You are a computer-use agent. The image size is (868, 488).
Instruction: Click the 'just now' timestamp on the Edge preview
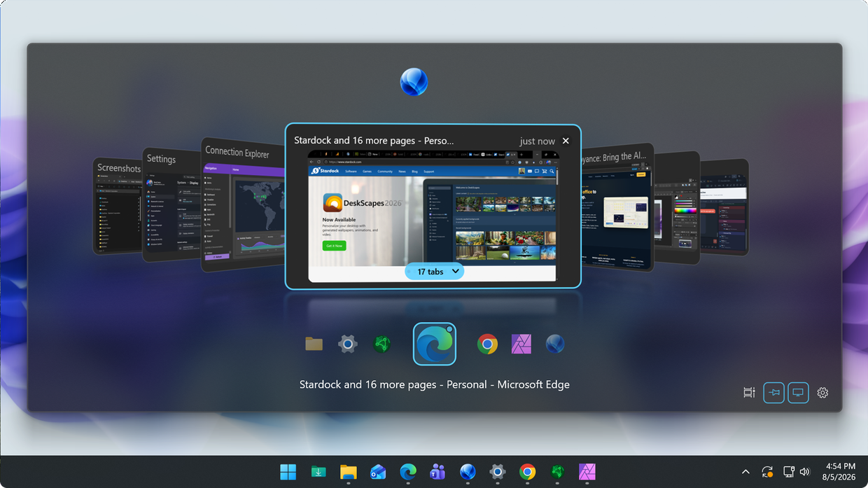pyautogui.click(x=537, y=141)
